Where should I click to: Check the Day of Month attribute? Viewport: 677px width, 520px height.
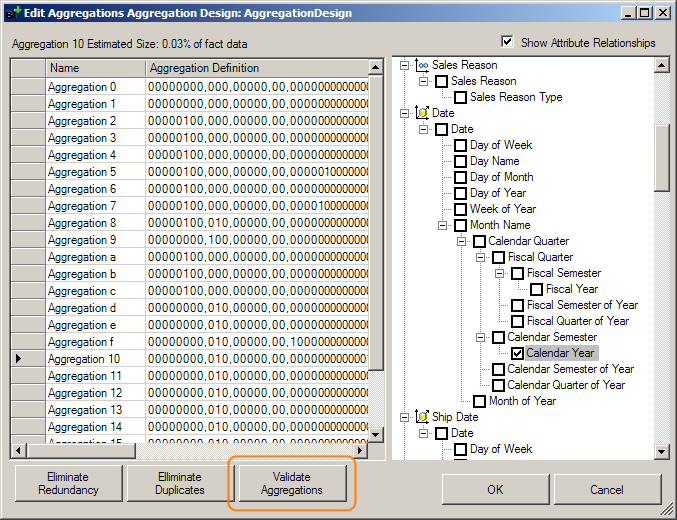point(460,177)
